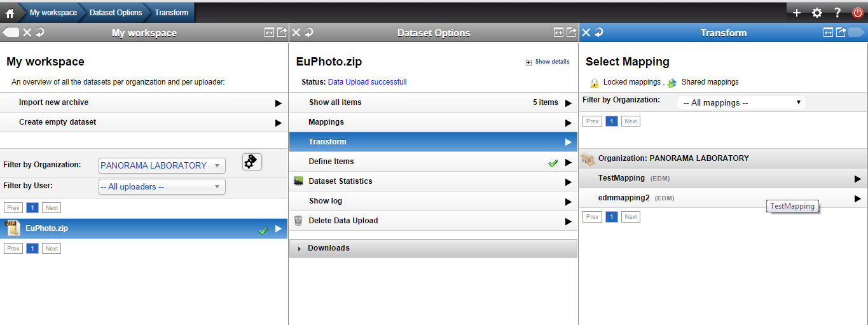868x325 pixels.
Task: Open the PANORAMA LABORATORY organization dropdown
Action: (162, 165)
